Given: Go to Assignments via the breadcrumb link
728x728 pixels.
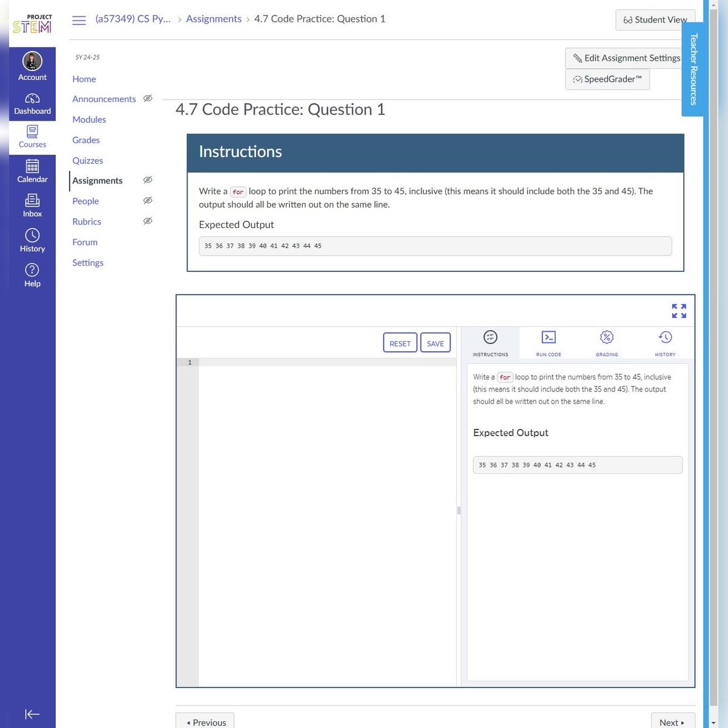Looking at the screenshot, I should click(214, 19).
